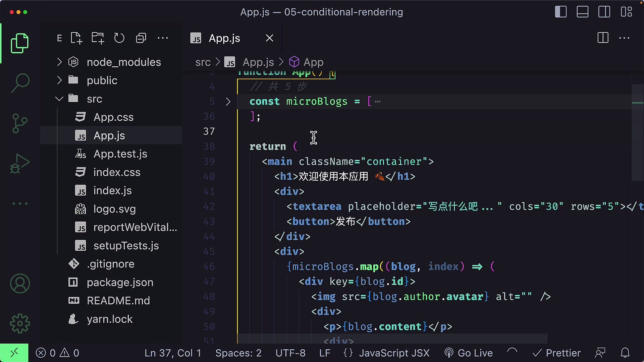
Task: Open the src breadcrumb dropdown
Action: point(203,62)
